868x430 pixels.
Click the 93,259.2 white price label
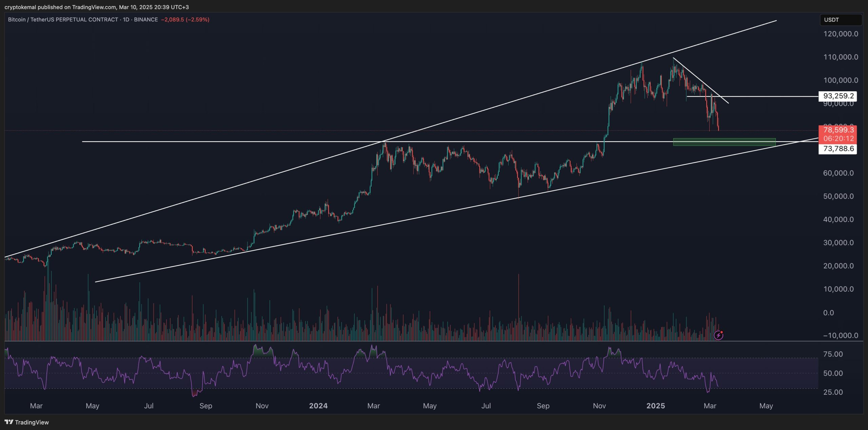coord(837,96)
